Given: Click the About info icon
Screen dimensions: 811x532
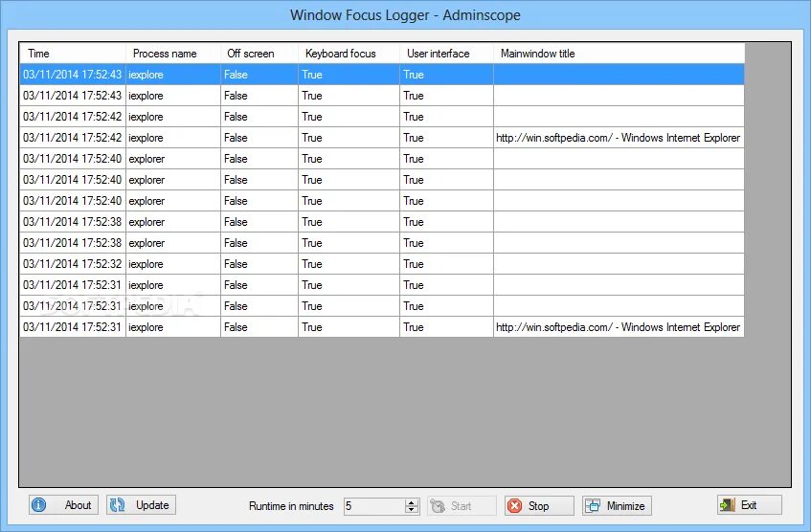Looking at the screenshot, I should point(39,505).
